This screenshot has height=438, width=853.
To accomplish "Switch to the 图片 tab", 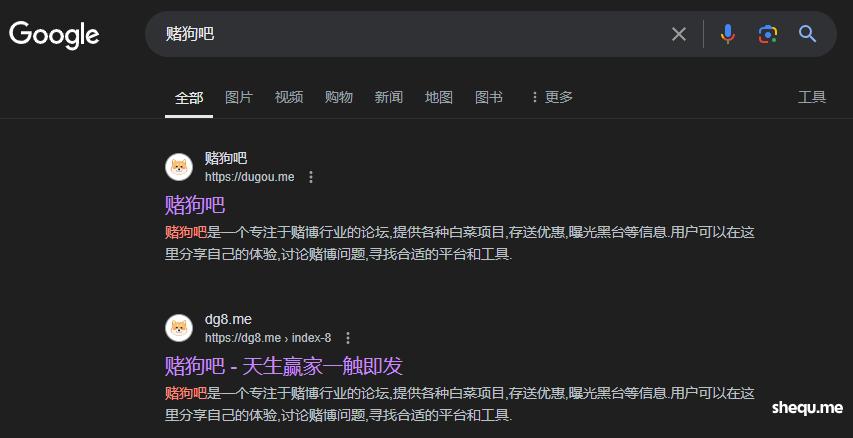I will tap(239, 97).
